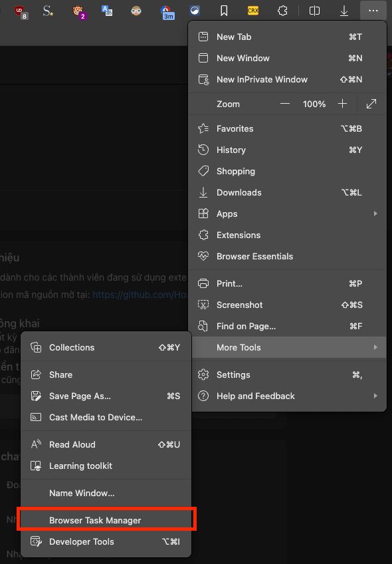Expand Help and Feedback submenu

(289, 396)
